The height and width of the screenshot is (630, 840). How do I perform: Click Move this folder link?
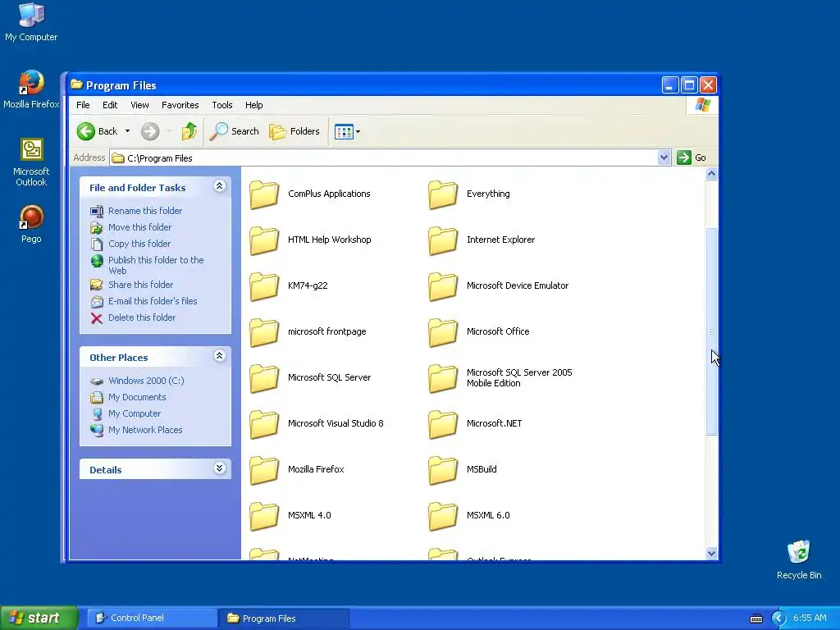(x=139, y=227)
